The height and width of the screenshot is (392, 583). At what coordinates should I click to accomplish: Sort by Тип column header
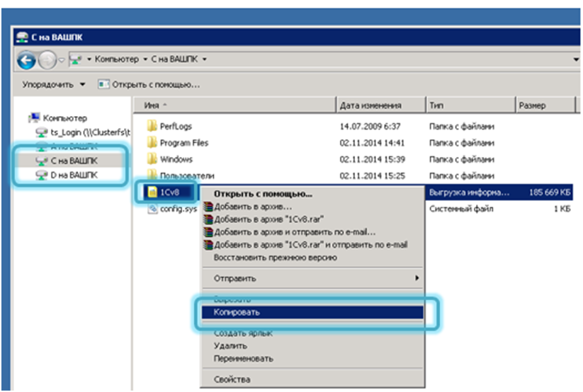click(470, 105)
